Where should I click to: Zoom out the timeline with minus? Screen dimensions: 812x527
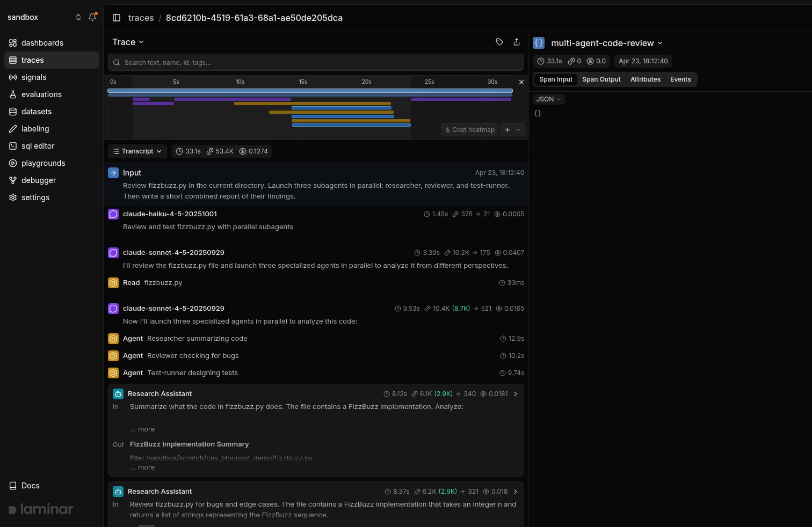tap(518, 130)
